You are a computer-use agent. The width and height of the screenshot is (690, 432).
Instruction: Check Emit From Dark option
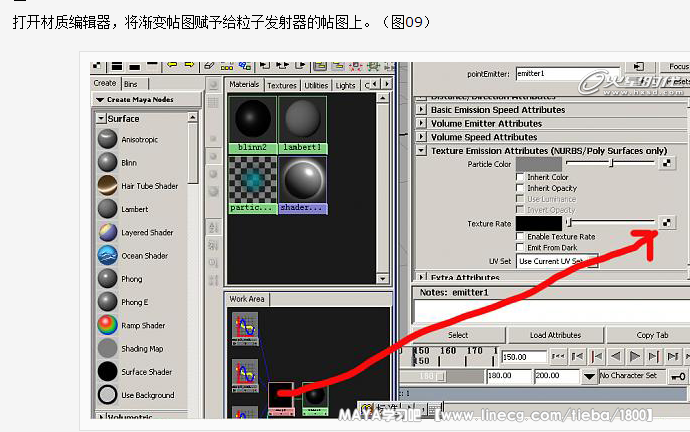point(520,247)
